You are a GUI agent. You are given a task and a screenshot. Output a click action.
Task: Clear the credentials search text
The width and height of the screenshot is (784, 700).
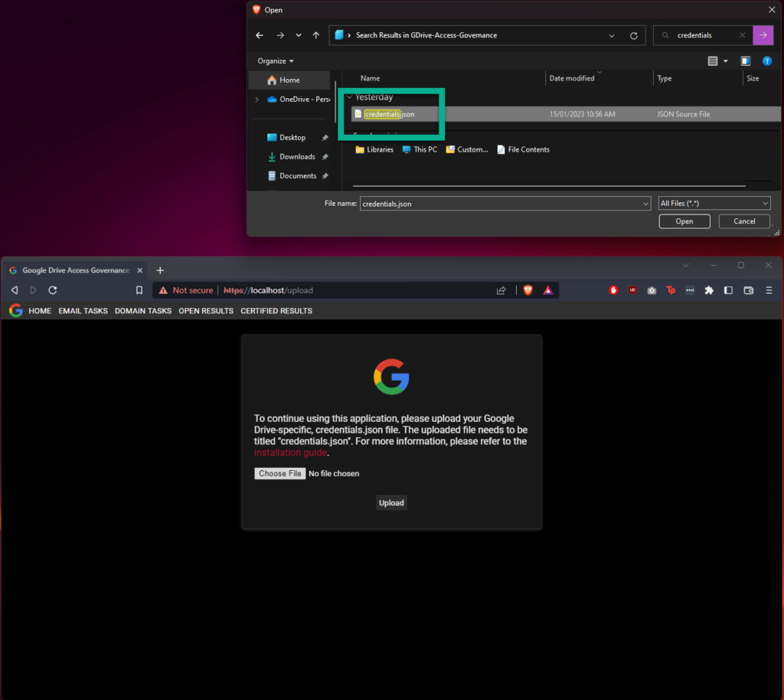coord(743,35)
